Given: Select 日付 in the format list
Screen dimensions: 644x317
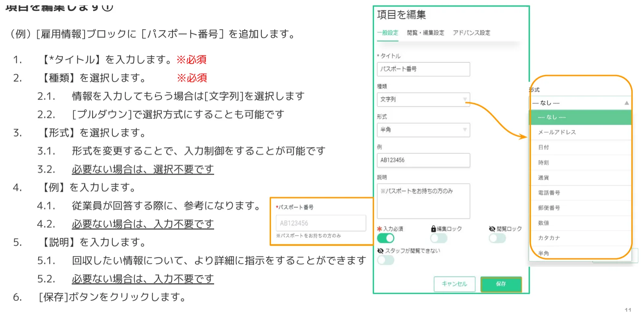Looking at the screenshot, I should tap(580, 147).
